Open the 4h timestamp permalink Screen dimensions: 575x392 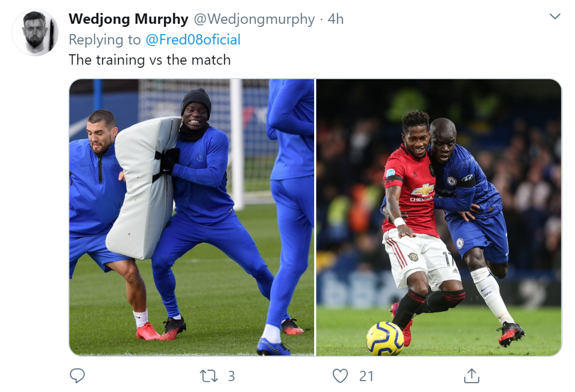[335, 19]
